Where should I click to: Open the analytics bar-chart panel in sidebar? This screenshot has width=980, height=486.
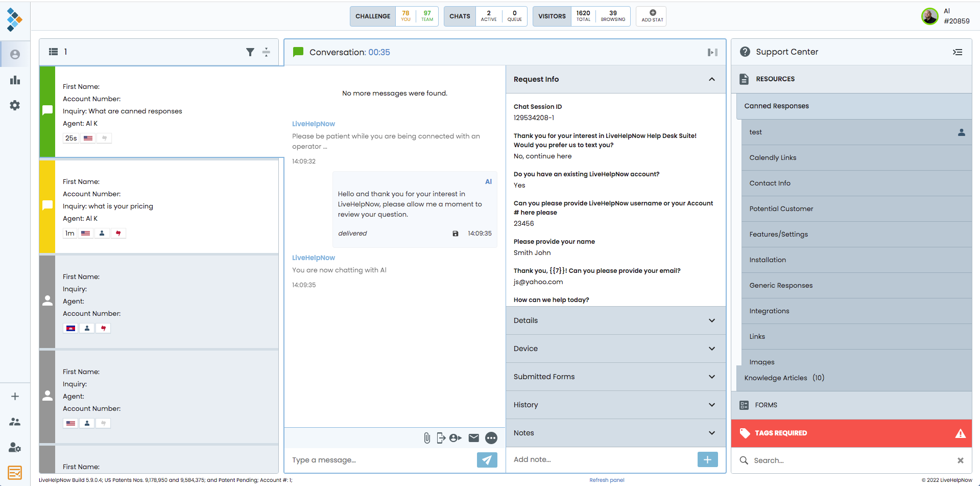(15, 80)
